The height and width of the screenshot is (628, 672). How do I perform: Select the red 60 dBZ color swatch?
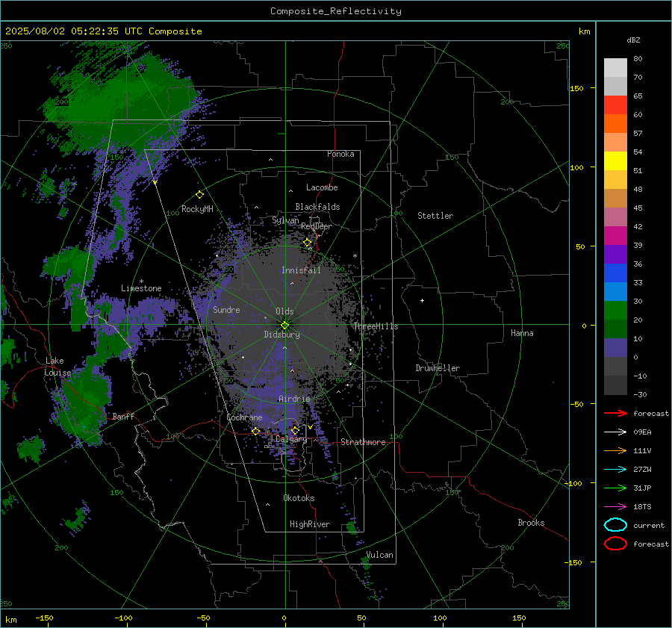pyautogui.click(x=615, y=105)
